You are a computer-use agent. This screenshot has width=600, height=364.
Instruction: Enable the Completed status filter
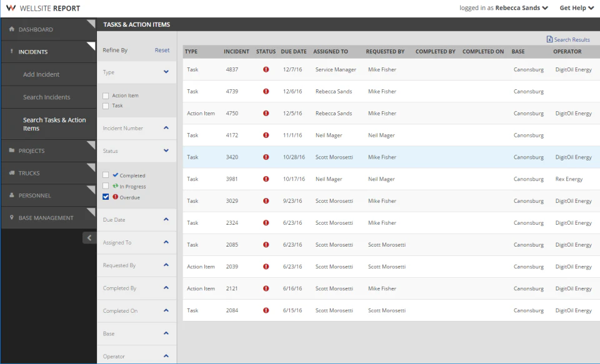coord(106,175)
